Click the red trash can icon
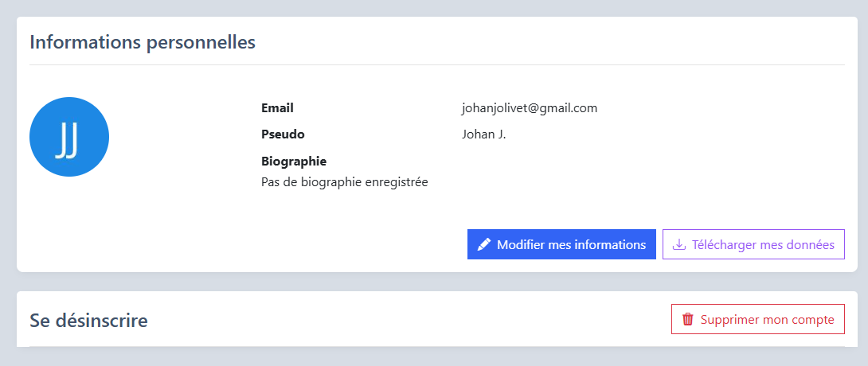 687,319
